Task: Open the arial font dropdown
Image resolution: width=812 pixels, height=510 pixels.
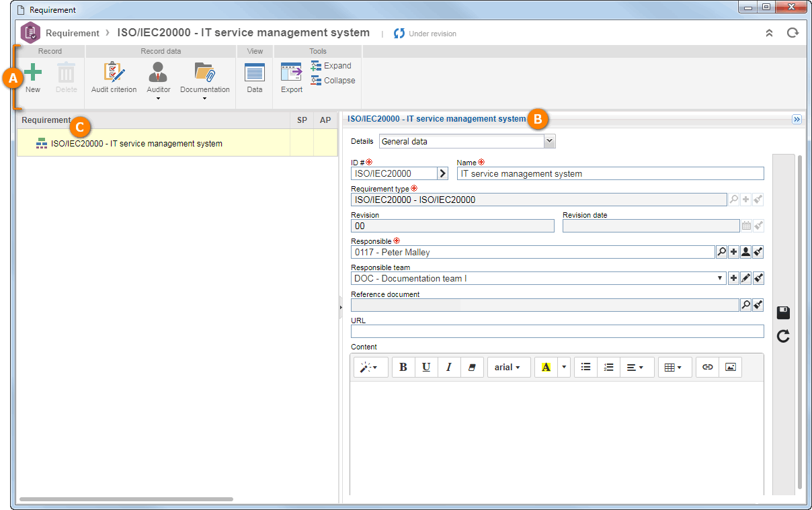Action: [x=507, y=368]
